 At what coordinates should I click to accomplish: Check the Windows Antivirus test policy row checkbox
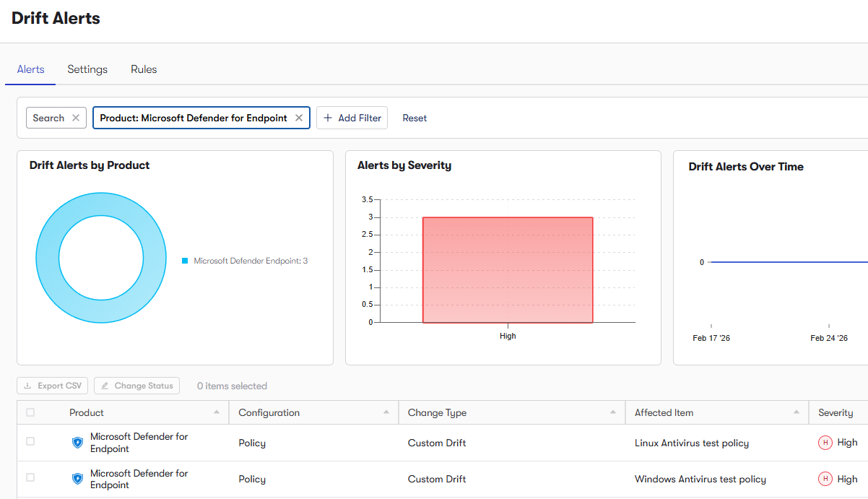[x=30, y=477]
